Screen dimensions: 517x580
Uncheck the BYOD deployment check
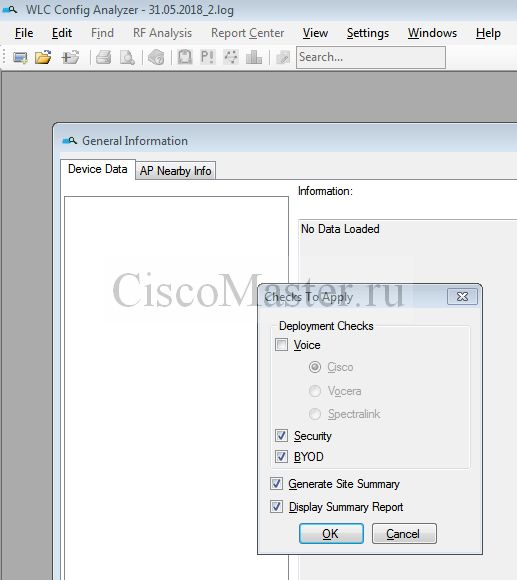coord(281,456)
